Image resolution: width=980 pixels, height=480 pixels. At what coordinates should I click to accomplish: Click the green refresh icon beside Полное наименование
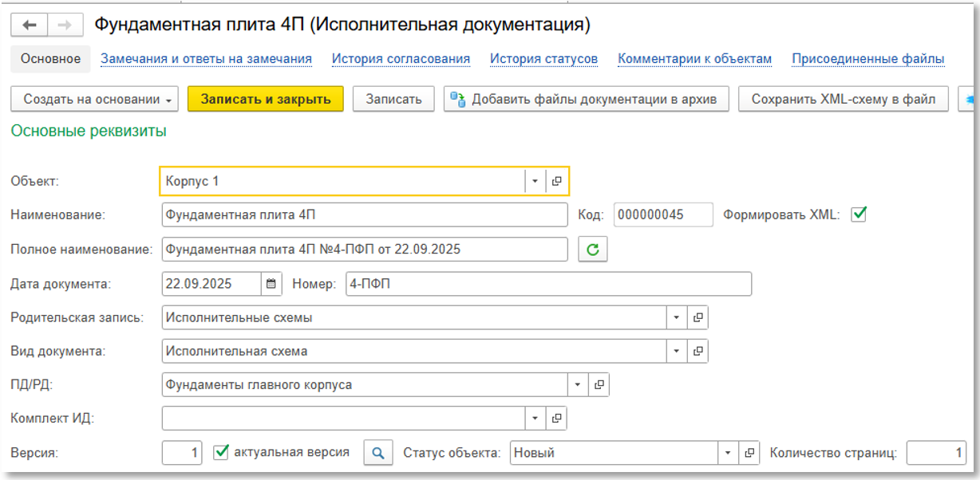point(592,250)
